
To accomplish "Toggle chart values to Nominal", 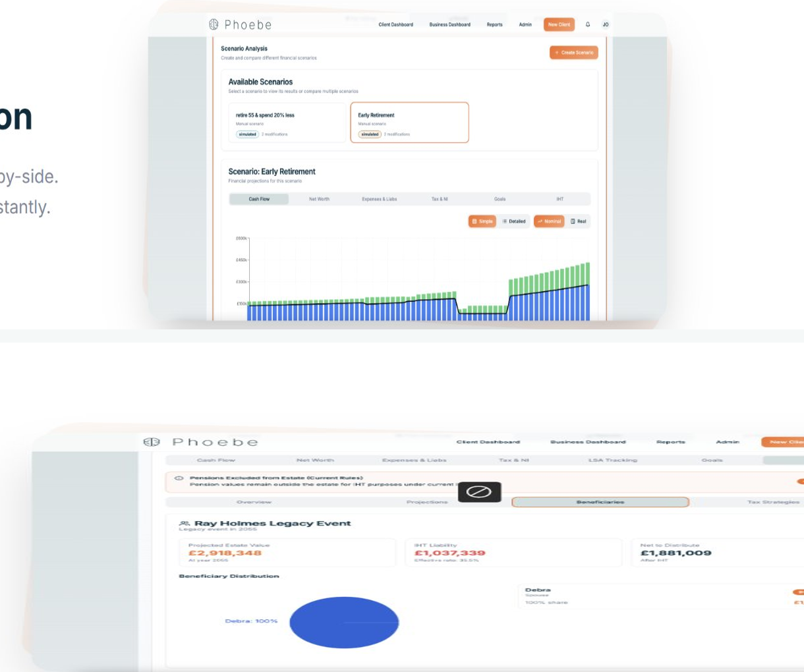I will [549, 221].
